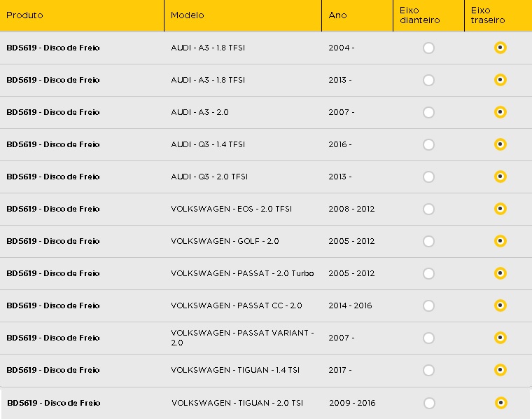Screen dimensions: 532x419
Task: Click the VOLKSWAGEN - PASSAT VARIANT - 2.0 model text
Action: [x=242, y=338]
